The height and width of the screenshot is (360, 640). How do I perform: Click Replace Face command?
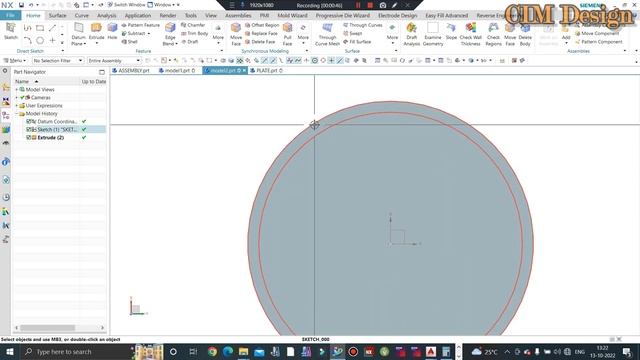[261, 33]
